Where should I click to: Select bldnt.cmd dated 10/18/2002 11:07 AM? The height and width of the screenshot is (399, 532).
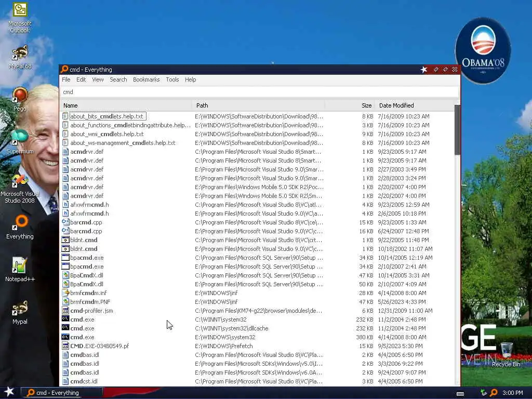point(84,249)
